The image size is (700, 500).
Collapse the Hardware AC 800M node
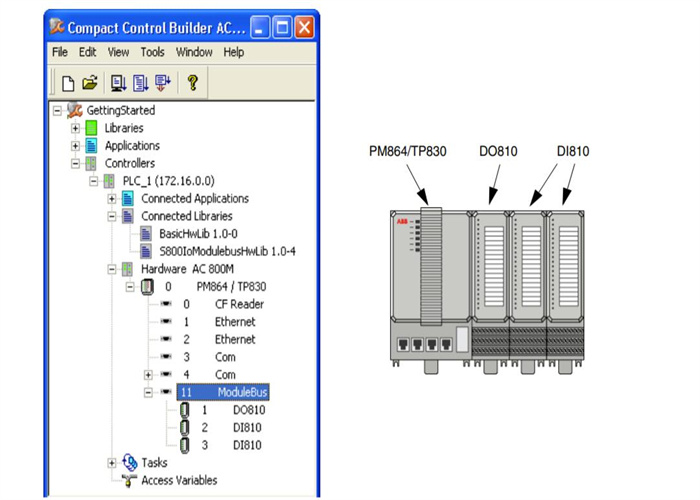[112, 269]
